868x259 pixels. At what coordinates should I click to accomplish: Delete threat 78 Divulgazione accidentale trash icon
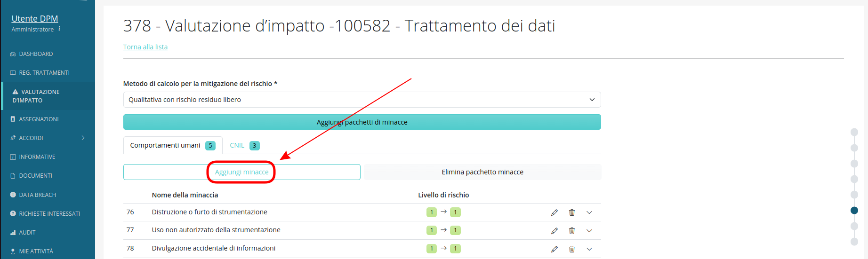[572, 249]
